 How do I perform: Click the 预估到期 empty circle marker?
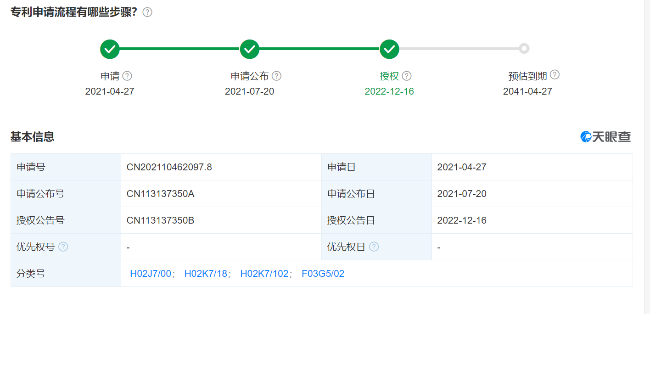pos(524,48)
